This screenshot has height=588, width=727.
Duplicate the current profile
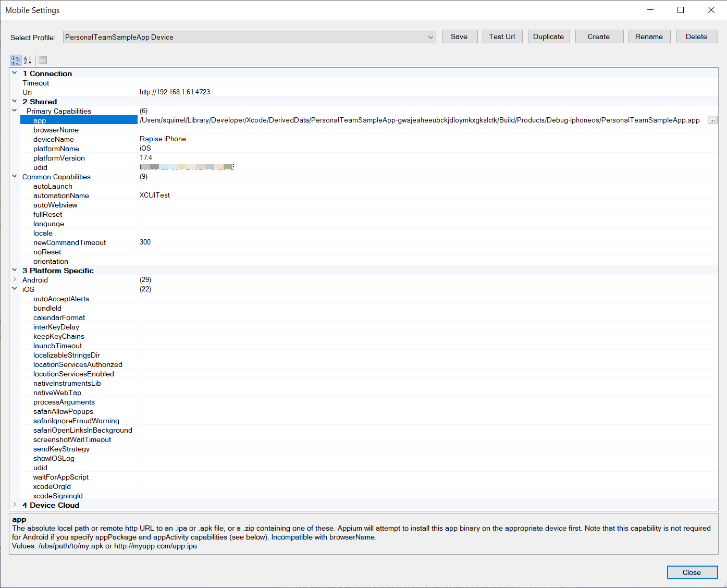click(548, 36)
